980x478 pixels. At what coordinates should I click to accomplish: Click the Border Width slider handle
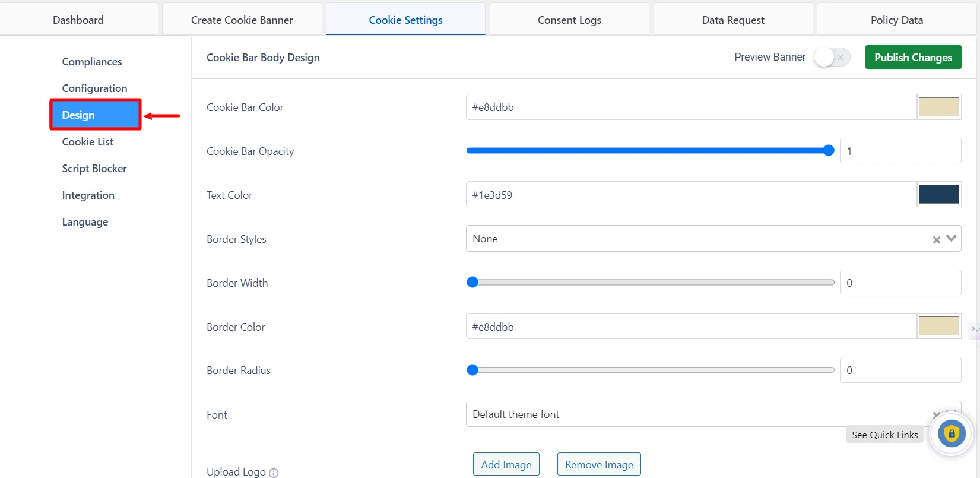tap(472, 282)
